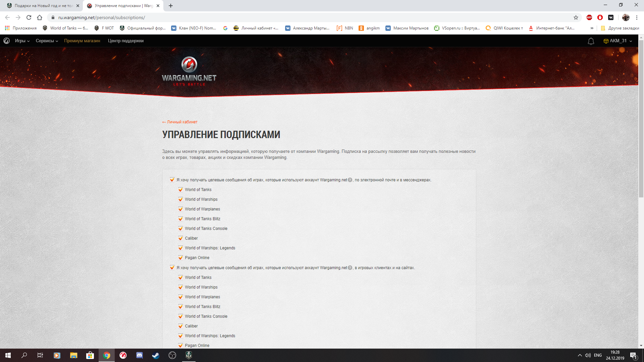This screenshot has height=362, width=644.
Task: Click the scrollbar down arrow
Action: 641,346
